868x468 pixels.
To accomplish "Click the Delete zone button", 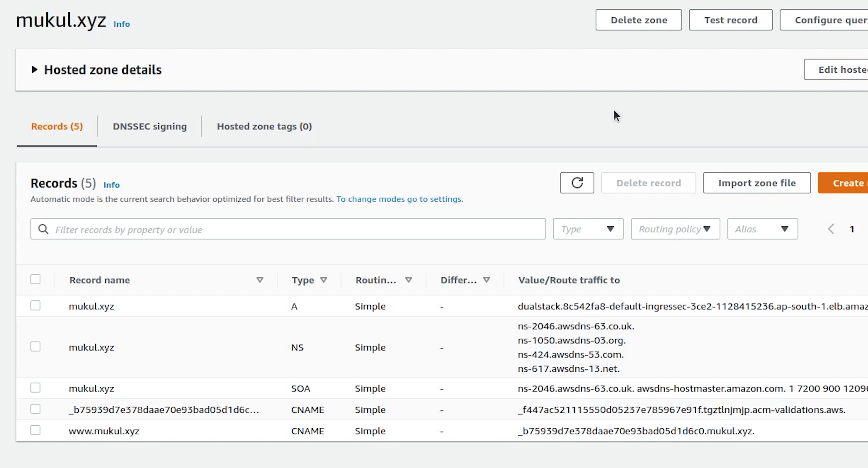I will point(638,20).
